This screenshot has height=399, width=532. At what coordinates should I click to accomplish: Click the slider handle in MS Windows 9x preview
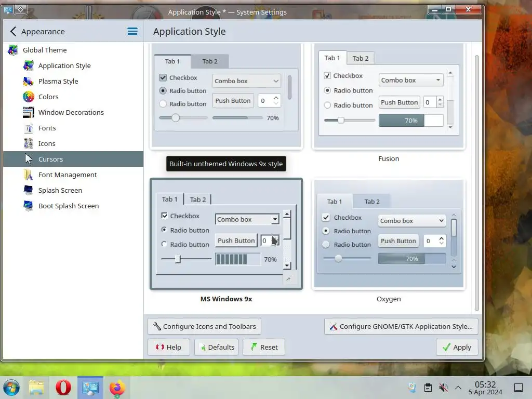tap(178, 259)
